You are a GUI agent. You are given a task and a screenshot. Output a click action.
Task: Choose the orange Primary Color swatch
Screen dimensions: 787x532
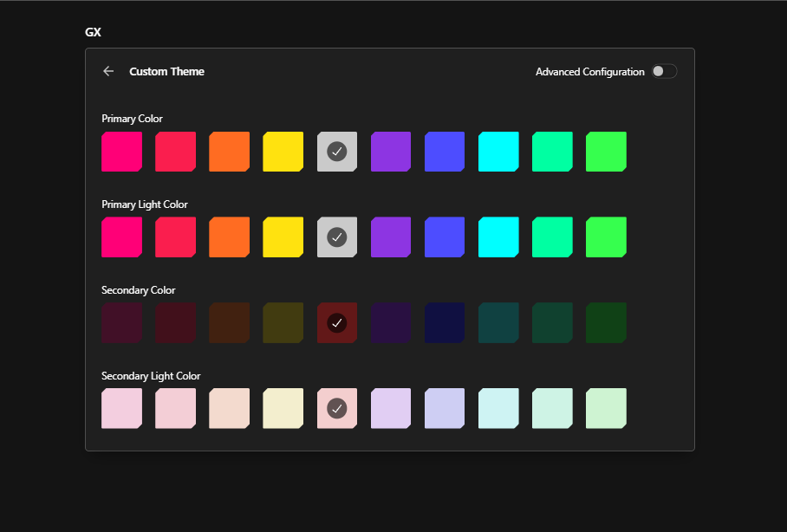229,152
